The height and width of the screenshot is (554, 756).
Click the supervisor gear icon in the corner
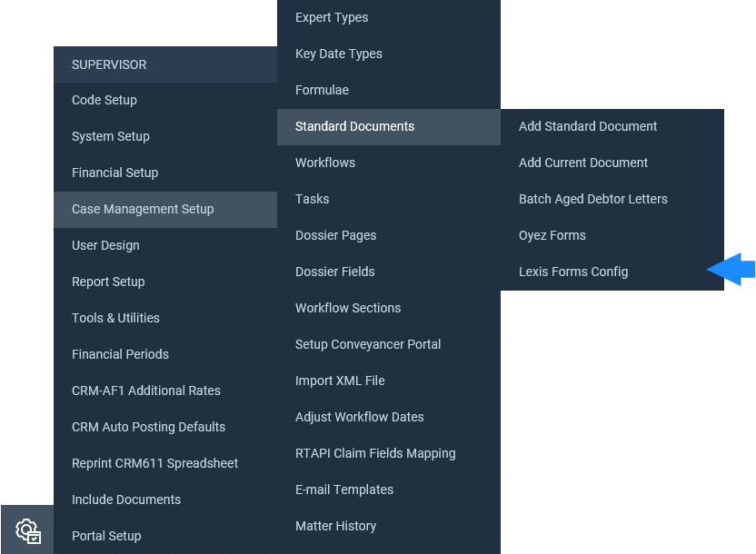28,531
